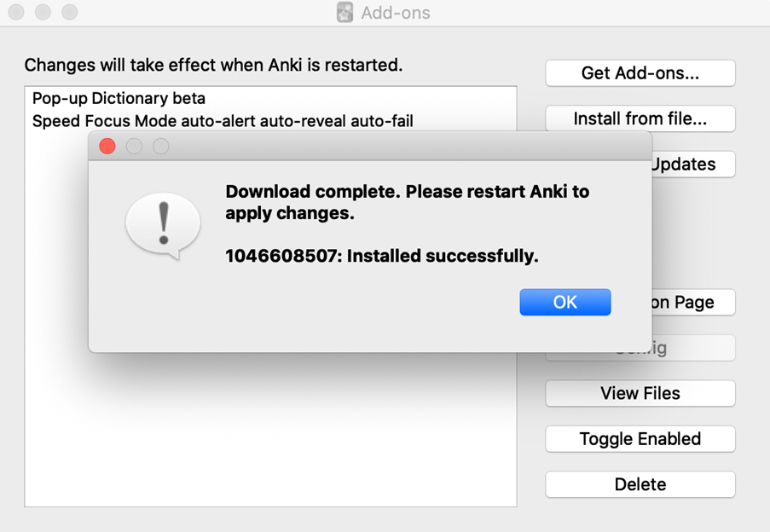The width and height of the screenshot is (770, 532).
Task: Click the partially hidden Updates button
Action: point(693,164)
